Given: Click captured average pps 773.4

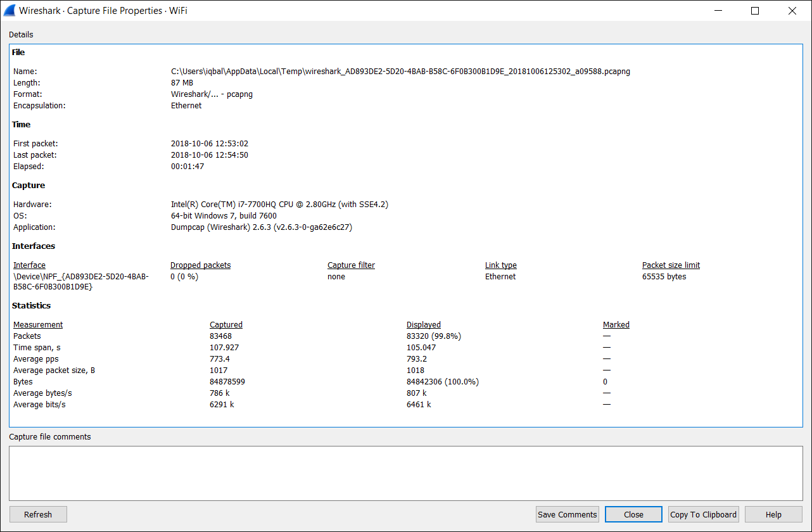Looking at the screenshot, I should click(220, 359).
